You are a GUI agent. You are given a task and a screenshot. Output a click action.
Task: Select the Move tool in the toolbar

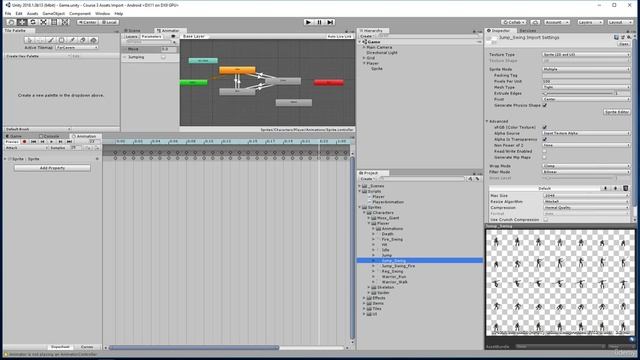22,22
